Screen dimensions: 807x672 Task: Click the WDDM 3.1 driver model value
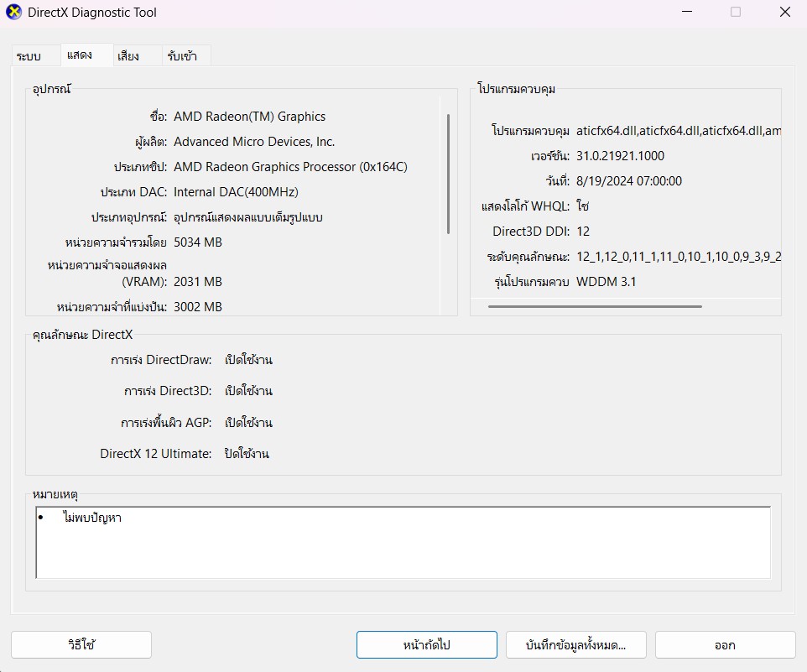click(606, 282)
